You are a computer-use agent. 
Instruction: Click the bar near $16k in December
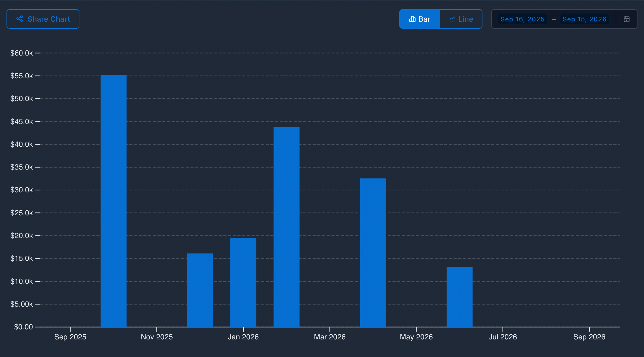(x=200, y=290)
